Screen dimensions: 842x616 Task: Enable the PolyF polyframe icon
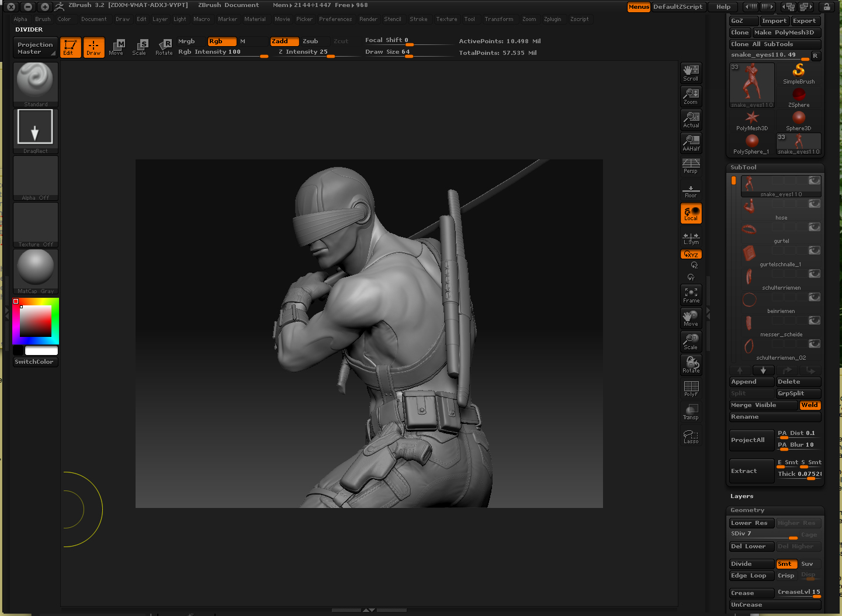(x=691, y=388)
